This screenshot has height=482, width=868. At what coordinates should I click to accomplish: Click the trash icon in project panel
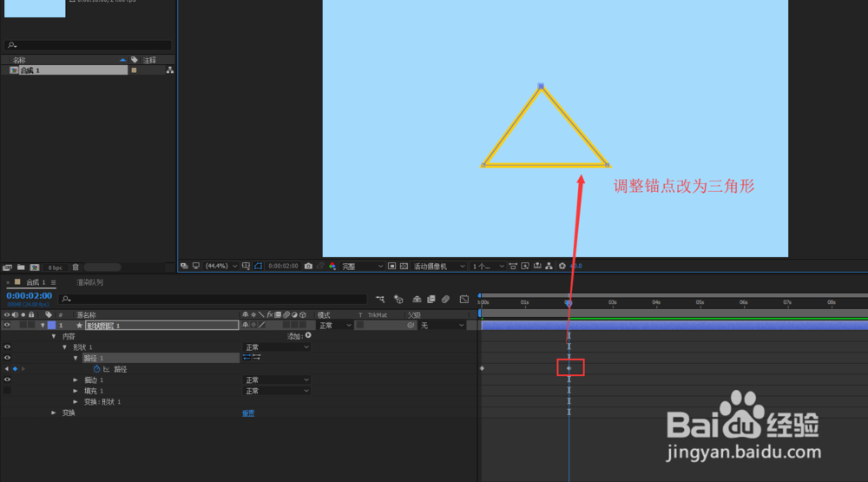[76, 267]
